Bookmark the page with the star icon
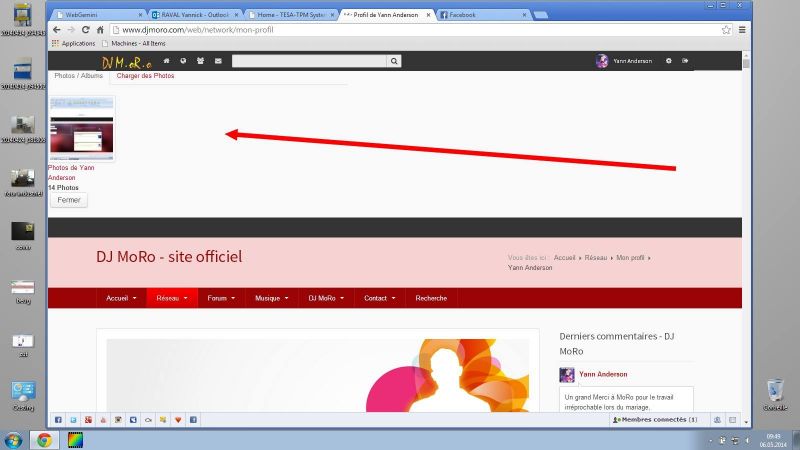800x450 pixels. tap(726, 30)
